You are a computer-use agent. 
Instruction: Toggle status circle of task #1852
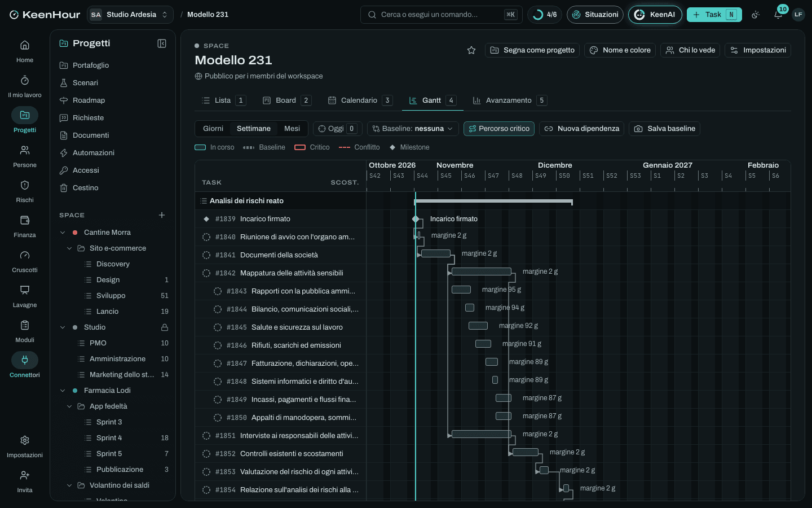(206, 454)
